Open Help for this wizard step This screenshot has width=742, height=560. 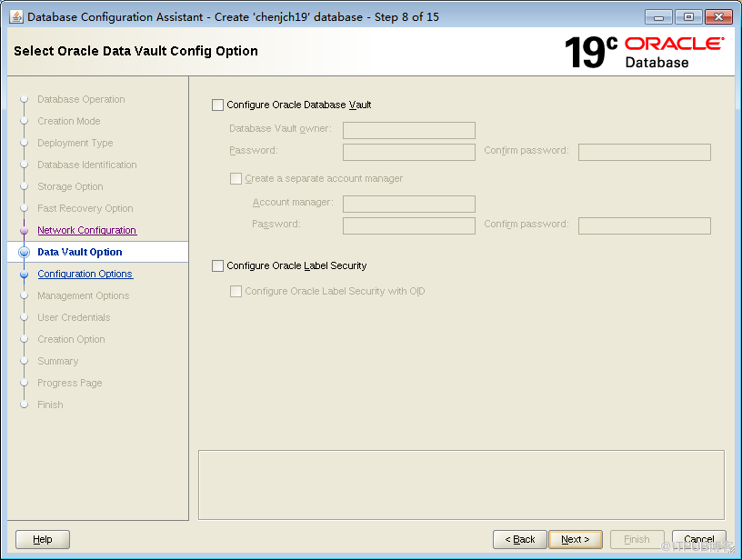43,539
